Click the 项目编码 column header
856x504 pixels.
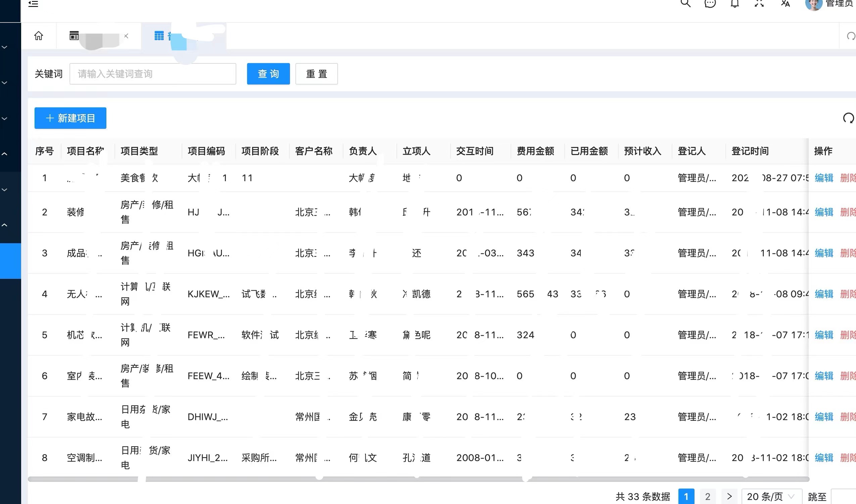tap(206, 151)
